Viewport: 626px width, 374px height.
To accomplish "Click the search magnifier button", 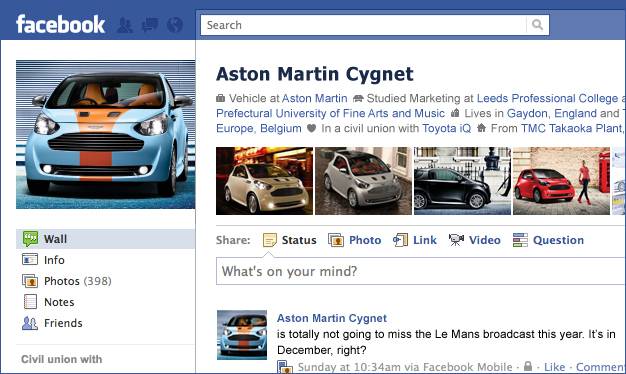I will (x=537, y=25).
